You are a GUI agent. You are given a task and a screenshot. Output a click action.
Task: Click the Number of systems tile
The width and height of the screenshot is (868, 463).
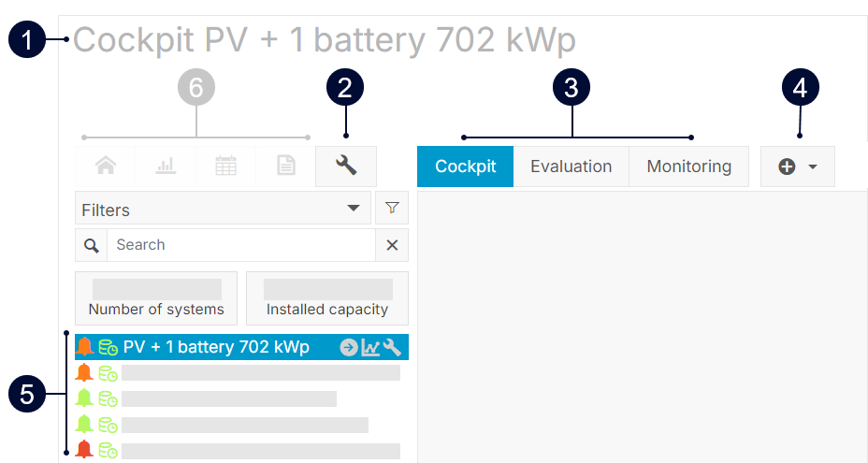point(156,298)
